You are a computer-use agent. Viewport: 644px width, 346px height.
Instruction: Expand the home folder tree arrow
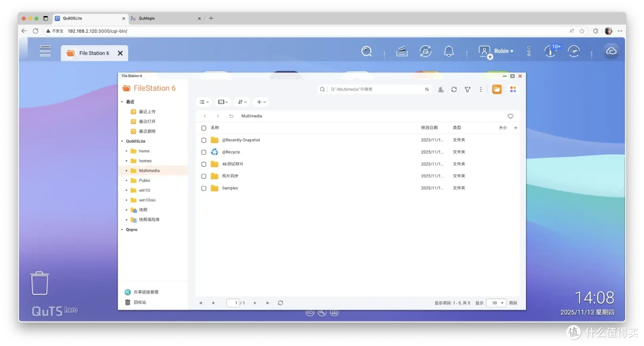(126, 151)
